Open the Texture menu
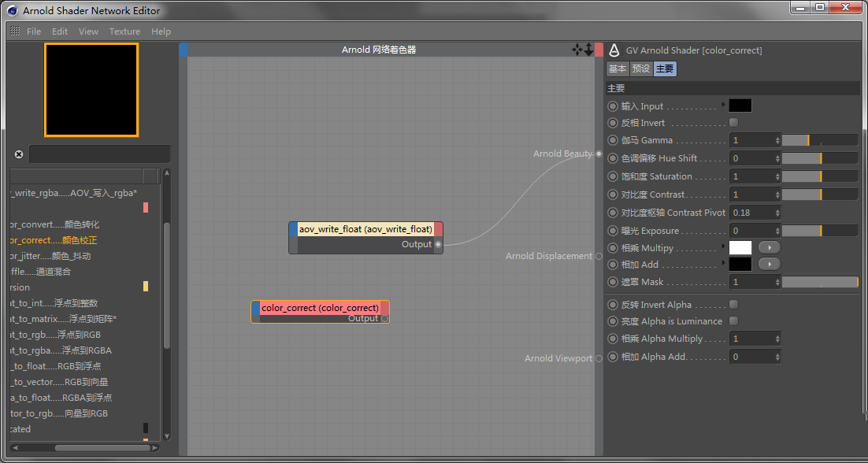 124,31
